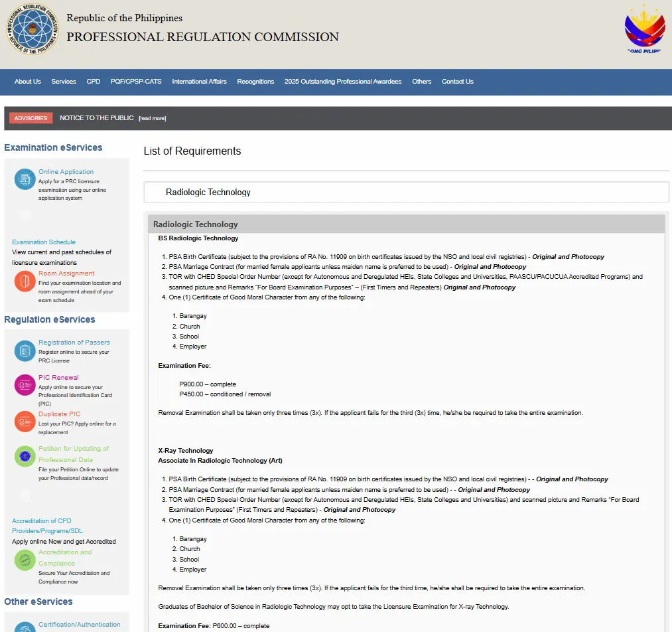
Task: Open the Online Application link
Action: 66,171
